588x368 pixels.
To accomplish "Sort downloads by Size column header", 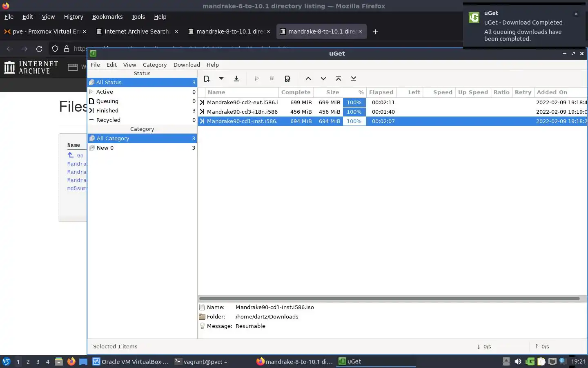I will coord(328,92).
